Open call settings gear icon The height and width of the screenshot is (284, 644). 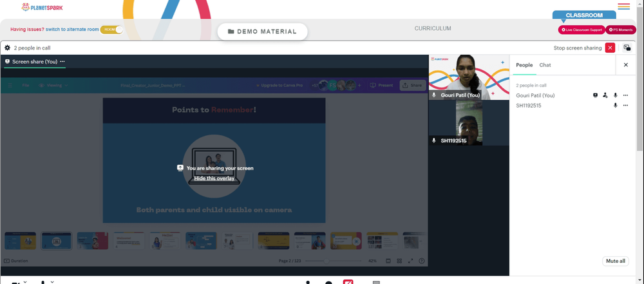7,48
